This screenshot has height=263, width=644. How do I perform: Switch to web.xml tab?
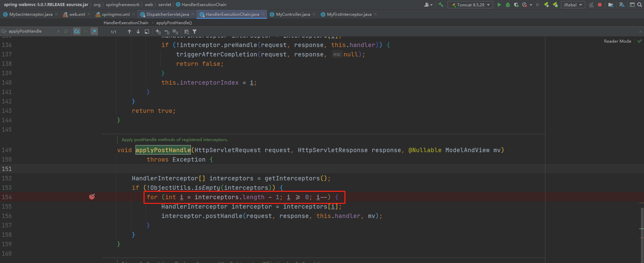coord(77,14)
